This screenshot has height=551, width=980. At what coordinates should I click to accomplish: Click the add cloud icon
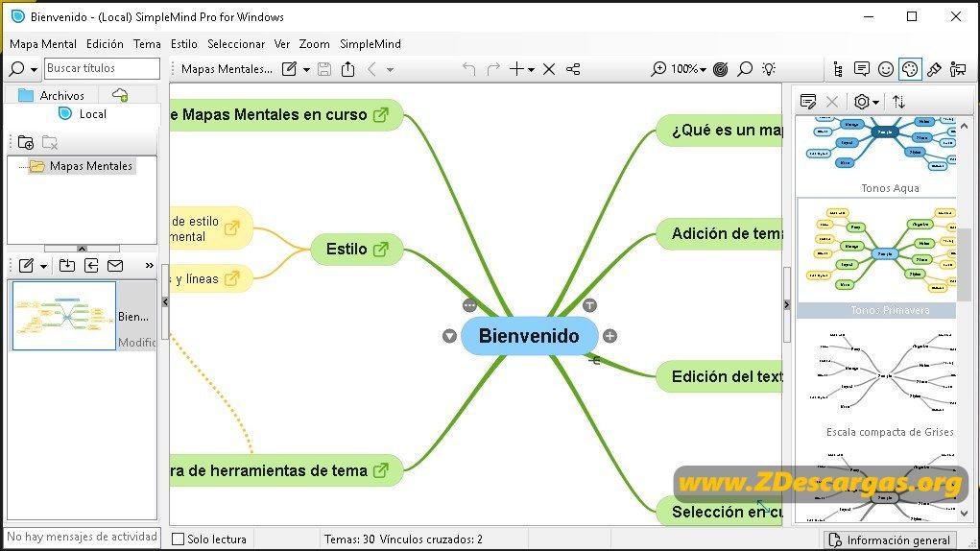pos(120,95)
